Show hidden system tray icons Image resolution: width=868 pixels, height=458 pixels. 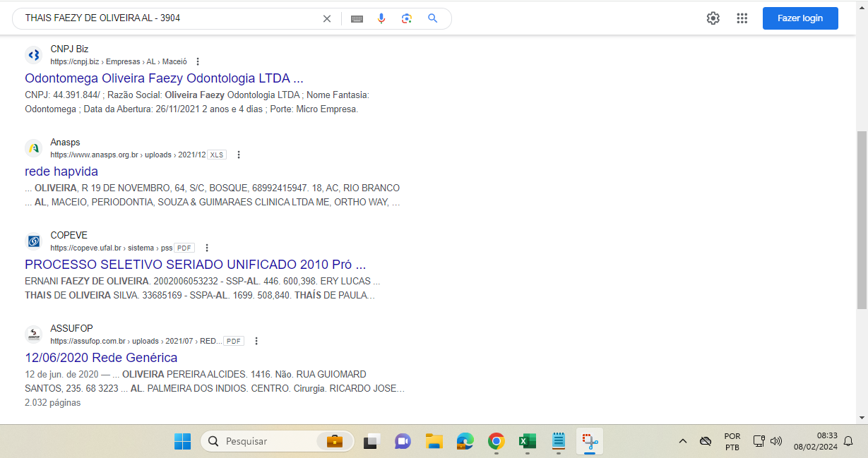click(x=682, y=441)
